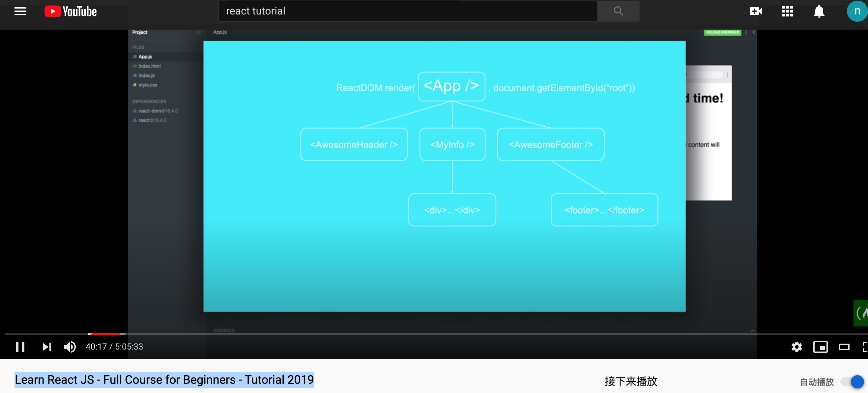868x393 pixels.
Task: Mute the video volume
Action: [x=70, y=347]
